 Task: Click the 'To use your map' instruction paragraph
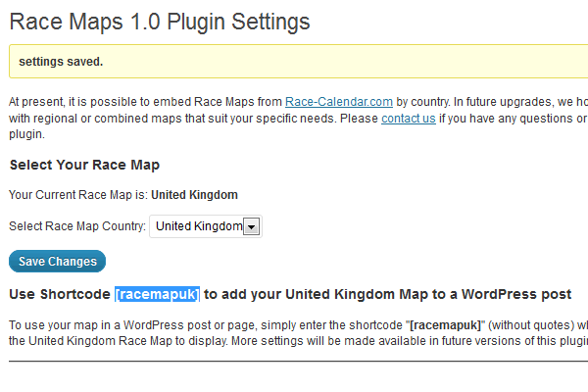299,333
